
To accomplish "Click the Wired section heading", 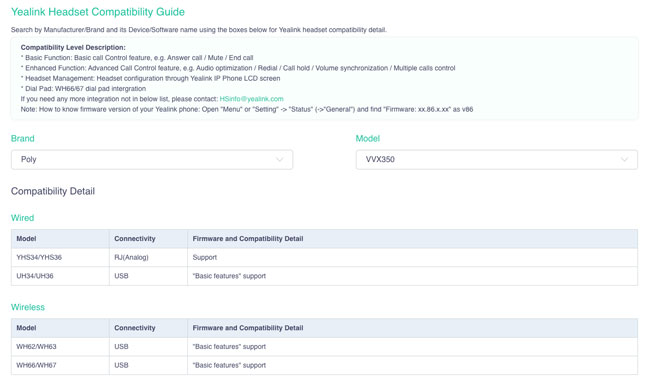I will point(22,218).
